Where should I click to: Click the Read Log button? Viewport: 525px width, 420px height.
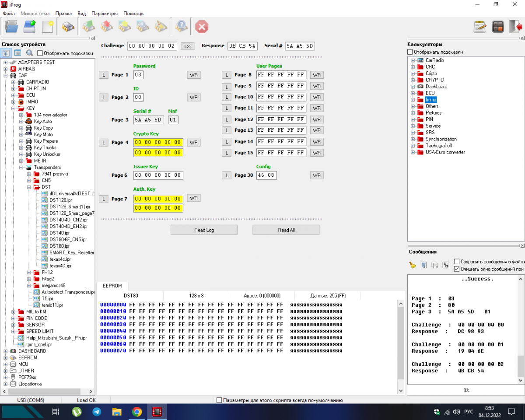(204, 230)
